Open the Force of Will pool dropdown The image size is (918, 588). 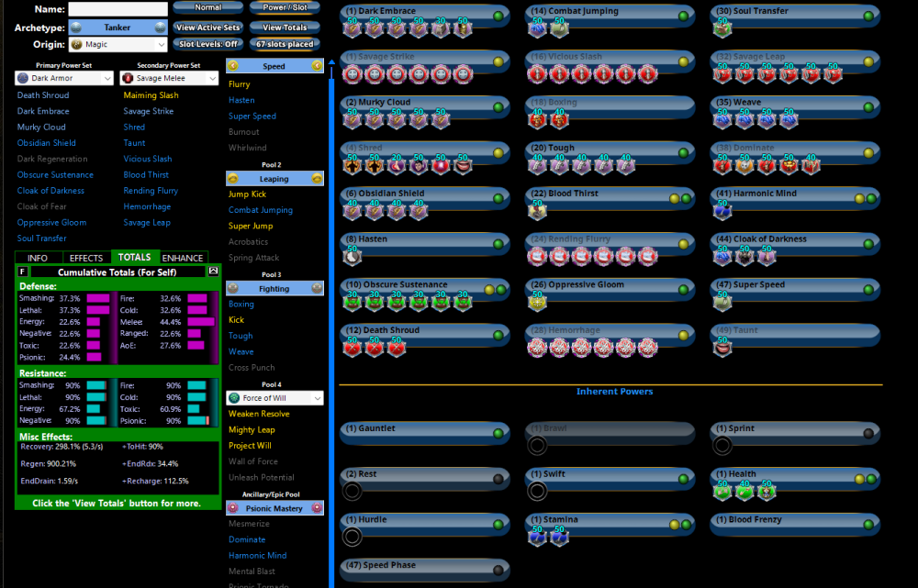[274, 398]
